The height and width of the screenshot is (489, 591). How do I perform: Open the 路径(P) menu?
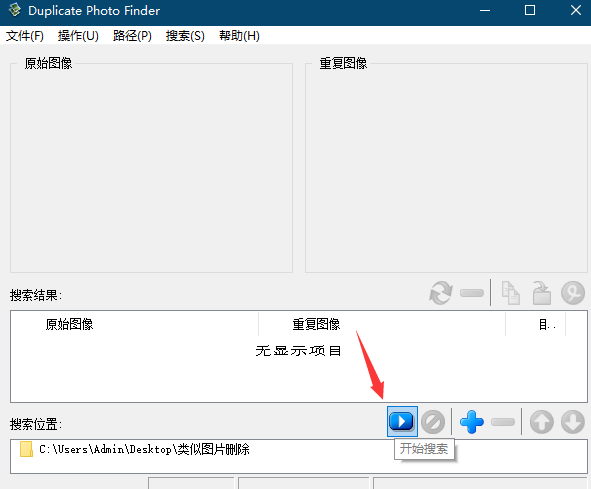pyautogui.click(x=132, y=36)
